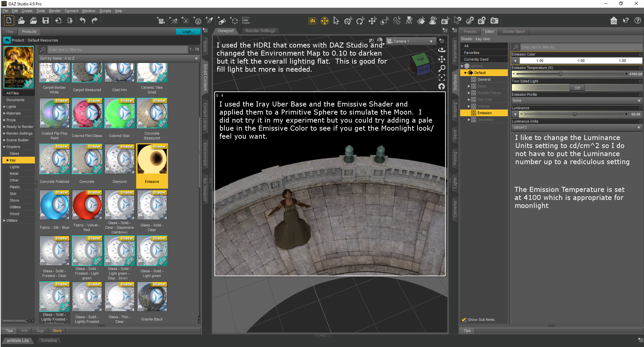Click the New scene file icon
Screen dimensions: 644x347
tap(9, 21)
